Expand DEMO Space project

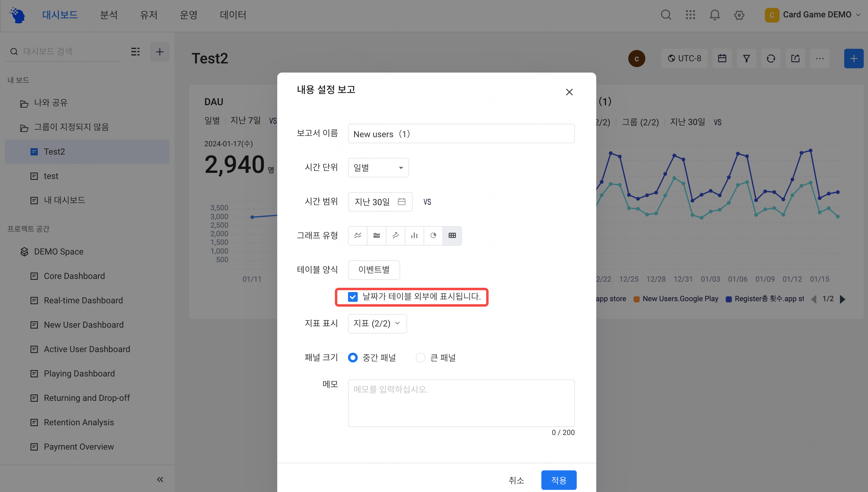pyautogui.click(x=52, y=252)
